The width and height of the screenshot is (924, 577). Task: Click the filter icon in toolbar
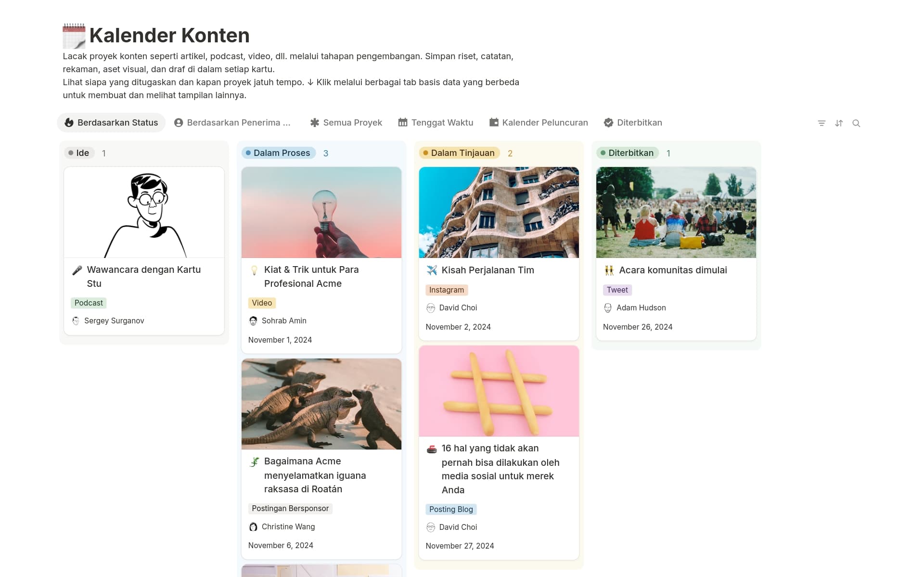point(821,123)
